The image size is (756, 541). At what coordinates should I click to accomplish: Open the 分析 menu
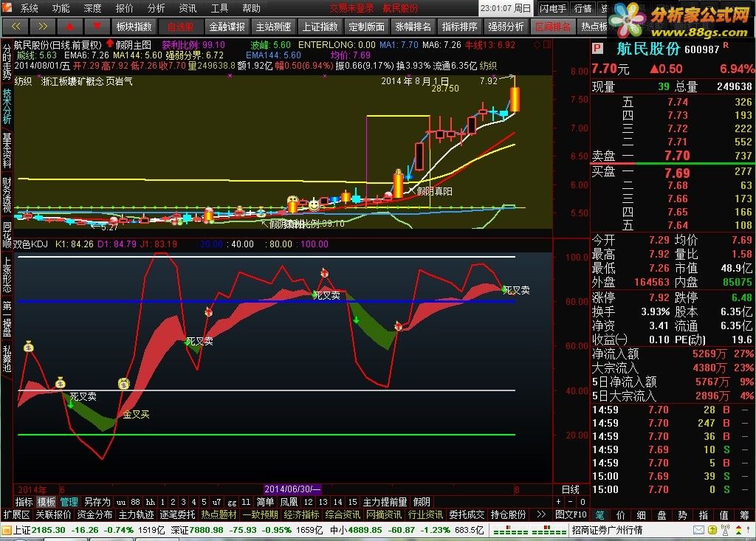point(156,8)
